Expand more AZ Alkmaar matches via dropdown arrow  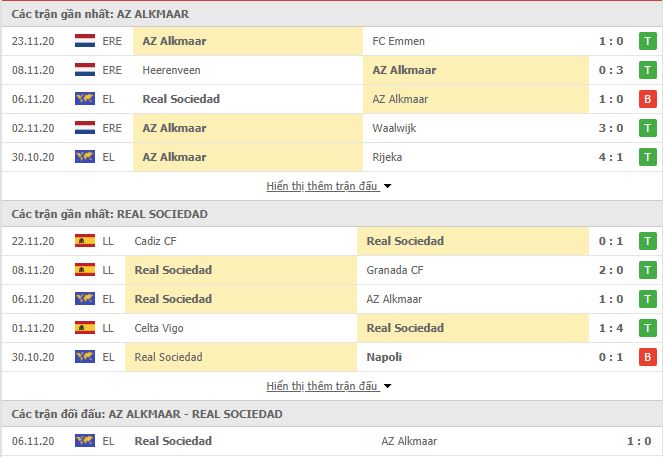click(387, 186)
